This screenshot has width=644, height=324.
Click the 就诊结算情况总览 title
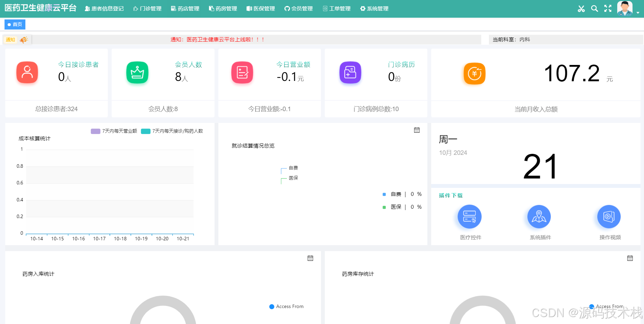[x=253, y=146]
